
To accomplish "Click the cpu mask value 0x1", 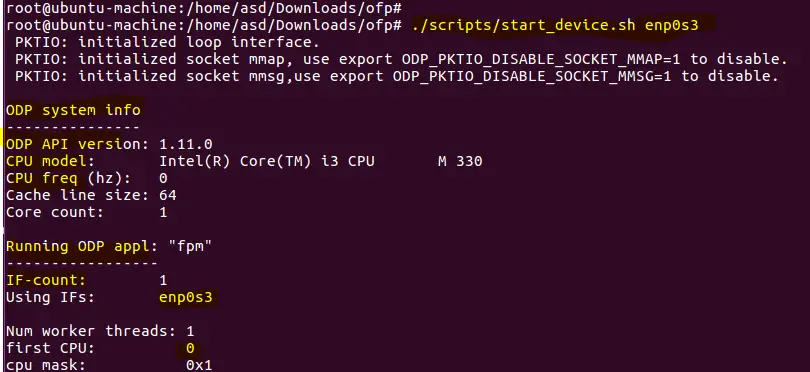I will coord(199,365).
